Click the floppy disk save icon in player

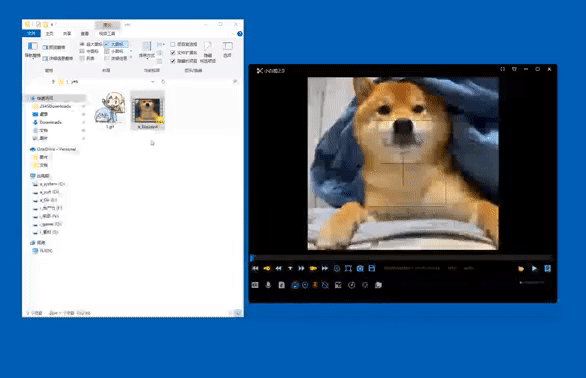click(371, 268)
